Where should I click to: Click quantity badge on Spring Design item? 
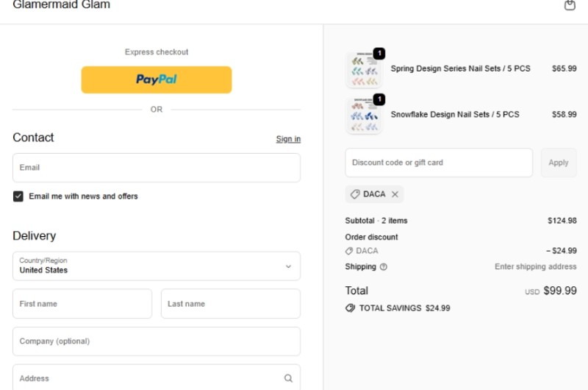coord(379,53)
